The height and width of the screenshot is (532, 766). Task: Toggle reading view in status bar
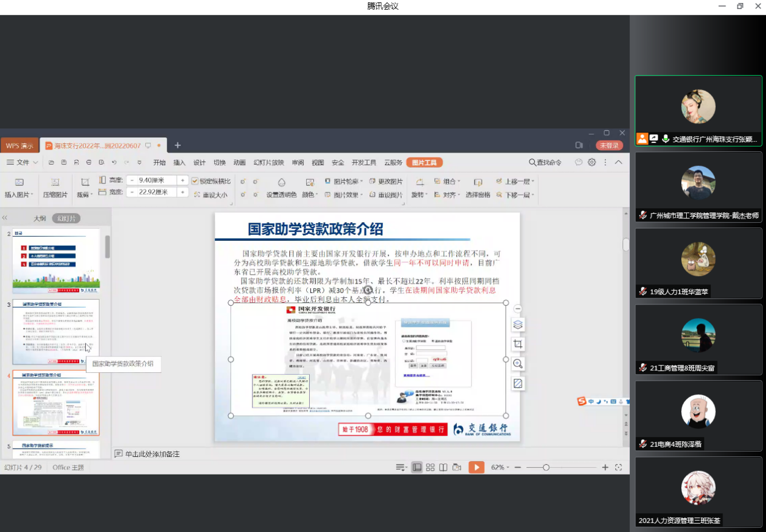click(444, 467)
